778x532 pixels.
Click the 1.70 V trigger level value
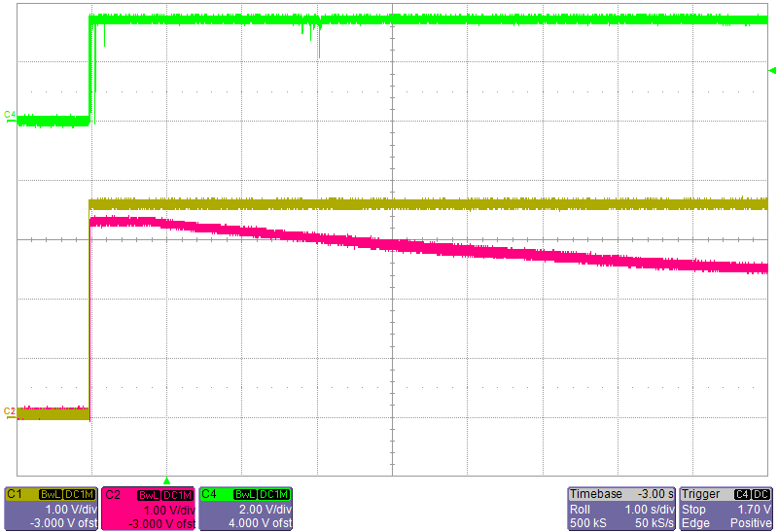tap(754, 510)
